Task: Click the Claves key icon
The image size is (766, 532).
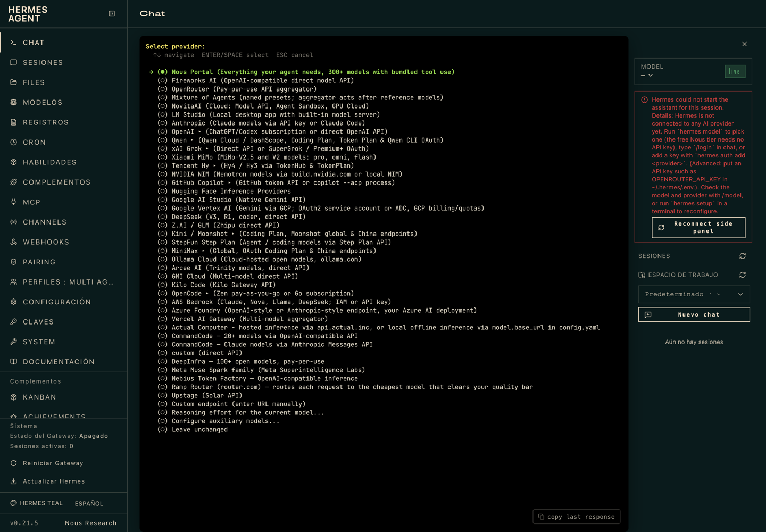Action: click(14, 322)
